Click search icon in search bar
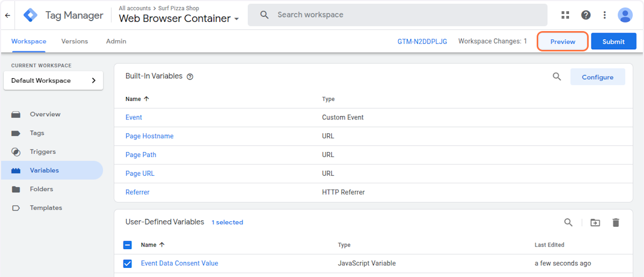Image resolution: width=644 pixels, height=277 pixels. click(x=264, y=15)
